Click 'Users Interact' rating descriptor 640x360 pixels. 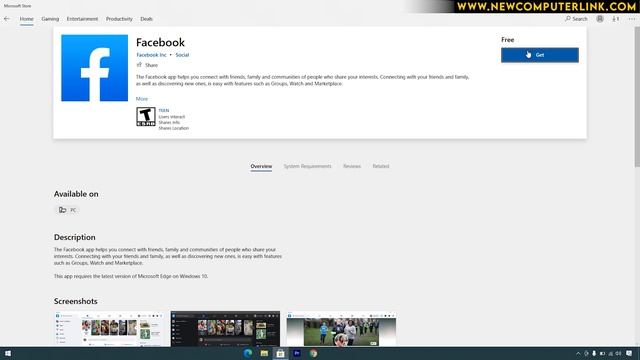point(172,117)
